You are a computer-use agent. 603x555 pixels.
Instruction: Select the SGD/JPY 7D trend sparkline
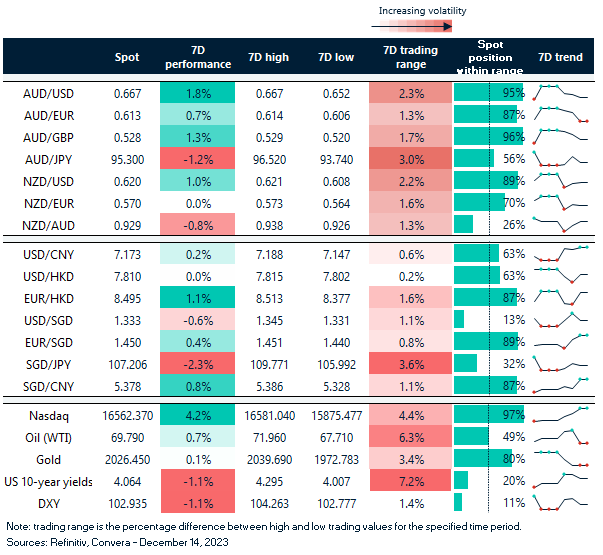(561, 363)
